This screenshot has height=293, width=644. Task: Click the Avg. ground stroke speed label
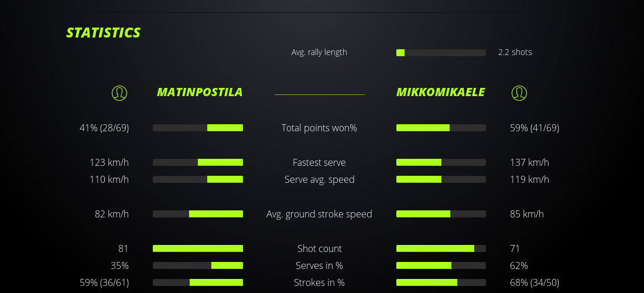[x=319, y=214]
